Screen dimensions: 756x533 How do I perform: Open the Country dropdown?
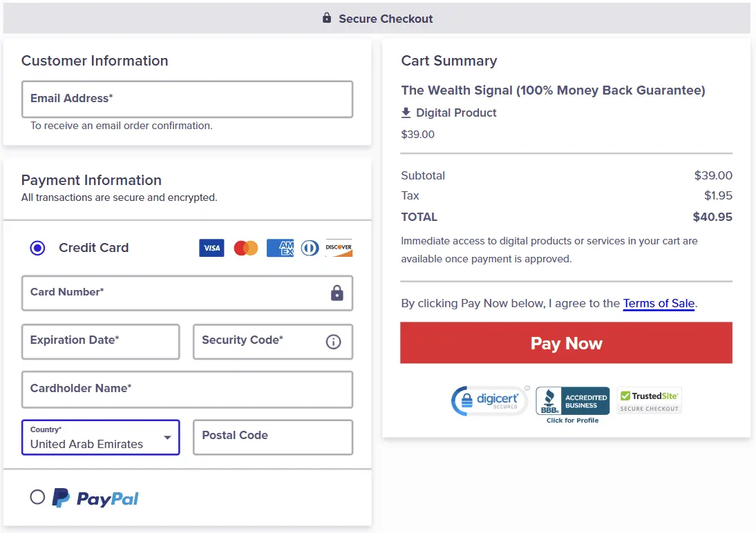click(167, 437)
